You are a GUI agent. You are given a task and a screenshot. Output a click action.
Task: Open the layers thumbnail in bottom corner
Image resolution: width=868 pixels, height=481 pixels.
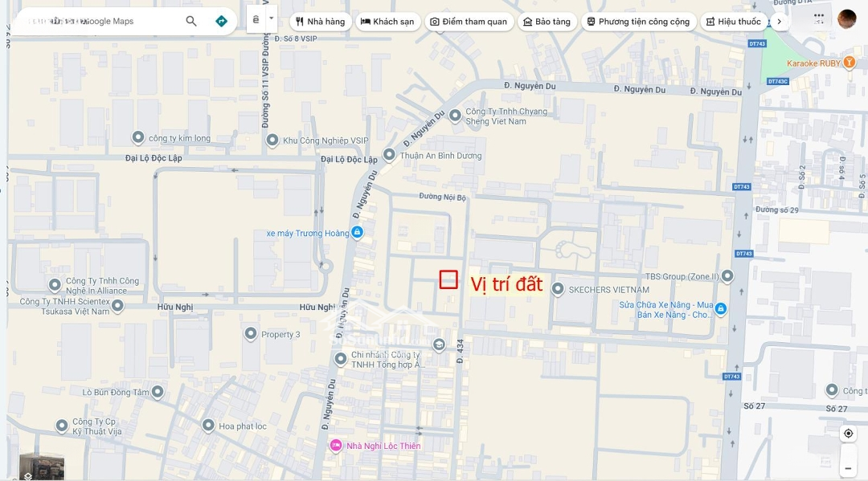(41, 467)
